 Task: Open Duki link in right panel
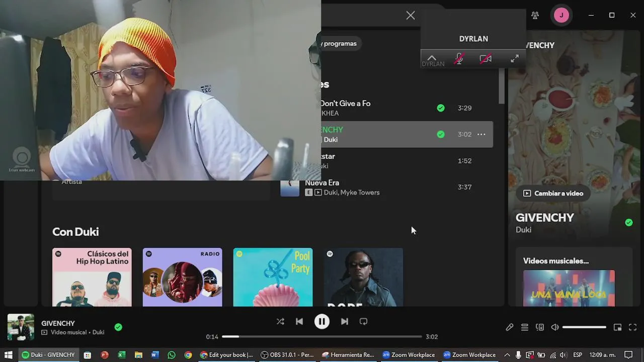click(x=523, y=230)
